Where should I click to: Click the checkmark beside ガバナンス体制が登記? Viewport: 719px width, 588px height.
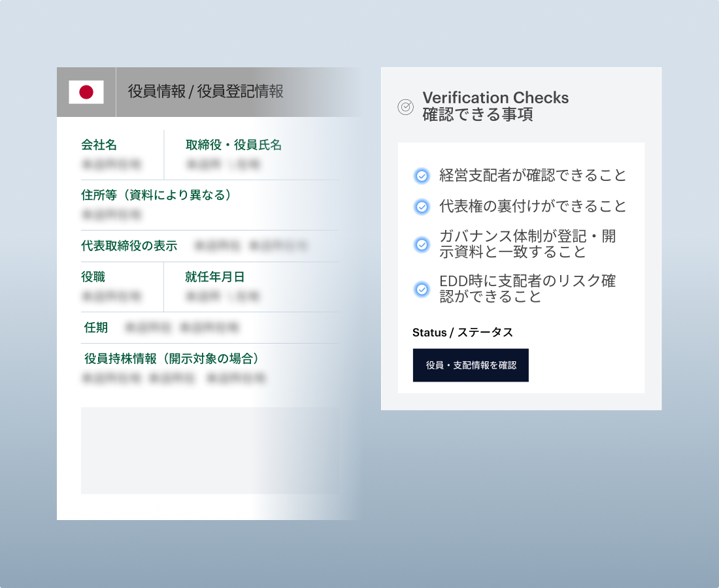click(x=422, y=244)
